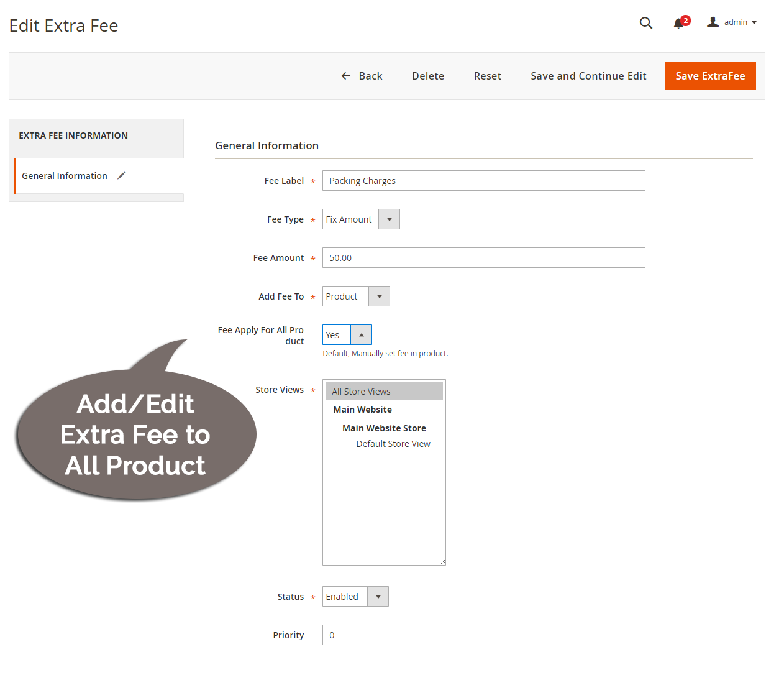The height and width of the screenshot is (675, 784).
Task: Expand the admin username chevron
Action: (x=754, y=23)
